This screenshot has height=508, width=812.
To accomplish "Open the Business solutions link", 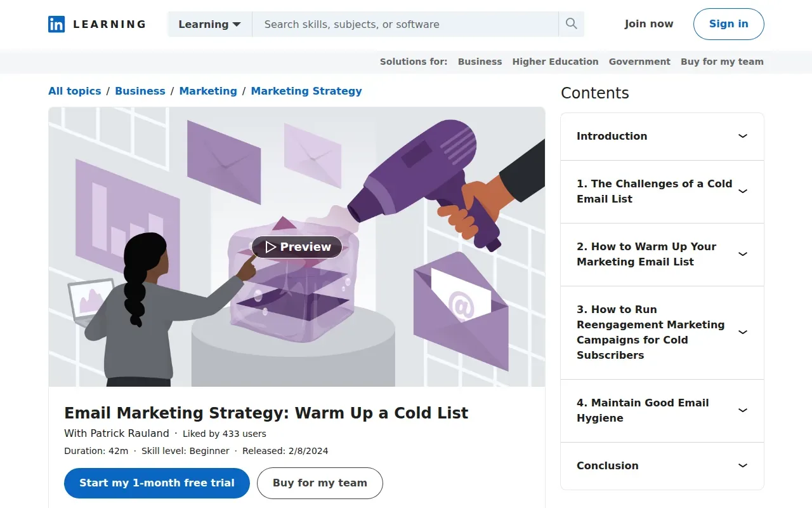I will coord(480,62).
